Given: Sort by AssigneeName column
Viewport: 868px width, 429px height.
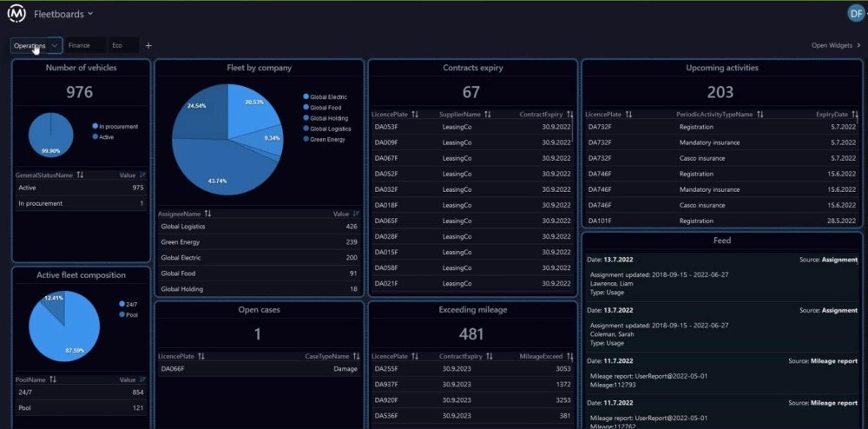Looking at the screenshot, I should (207, 214).
